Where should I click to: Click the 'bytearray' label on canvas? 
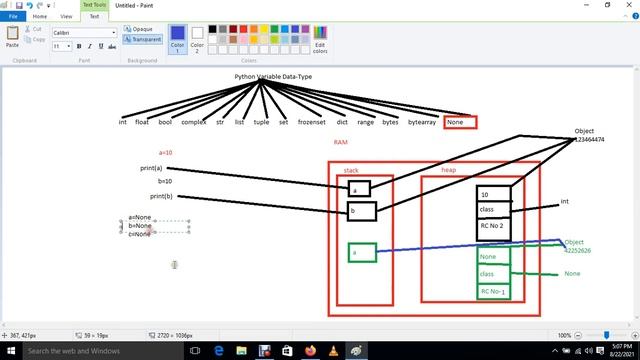click(x=422, y=122)
